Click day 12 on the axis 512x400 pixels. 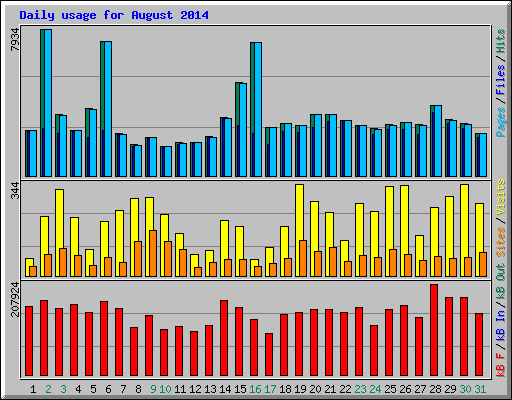(x=195, y=389)
